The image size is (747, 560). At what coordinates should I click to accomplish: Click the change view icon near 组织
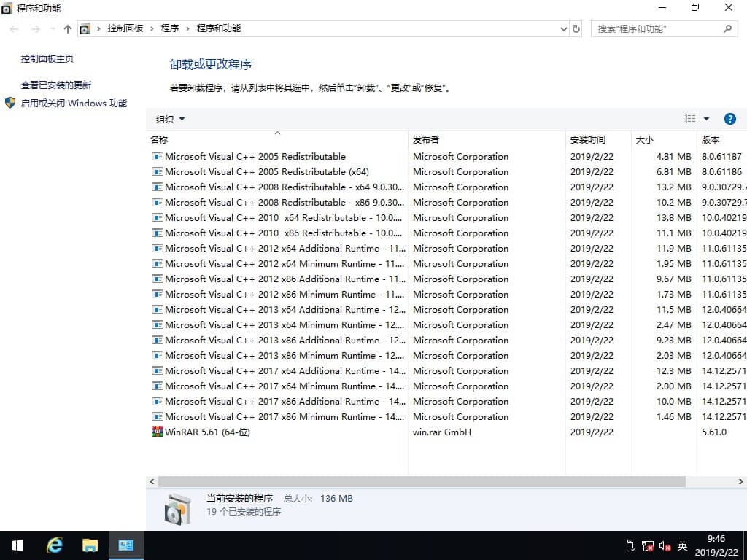(x=689, y=118)
